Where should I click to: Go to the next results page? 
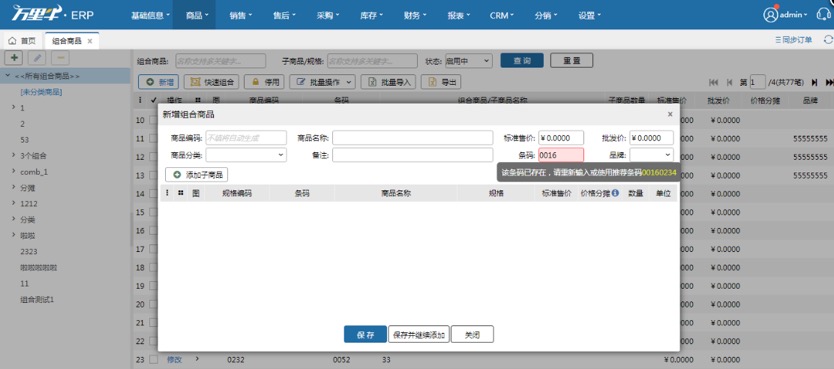pyautogui.click(x=814, y=82)
